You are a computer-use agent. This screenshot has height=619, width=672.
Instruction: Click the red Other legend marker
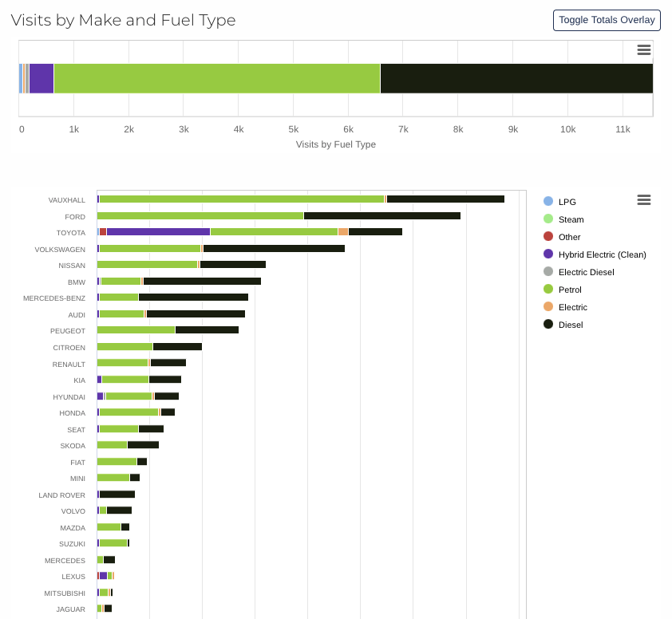tap(548, 237)
